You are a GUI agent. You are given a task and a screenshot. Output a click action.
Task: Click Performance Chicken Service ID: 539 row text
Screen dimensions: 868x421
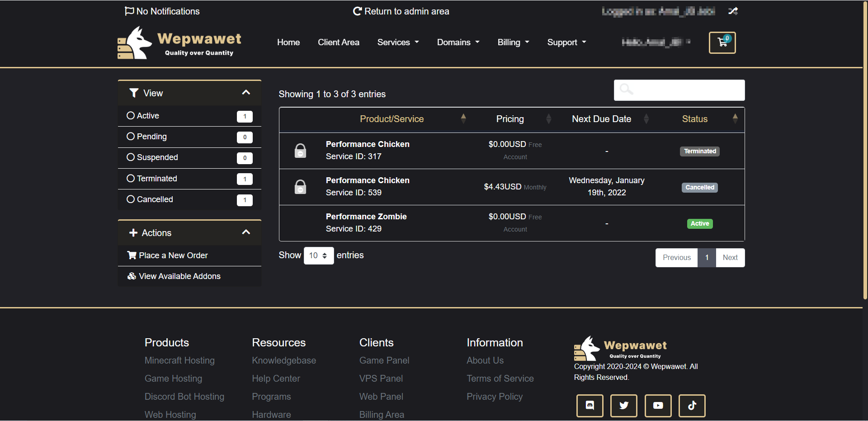368,186
